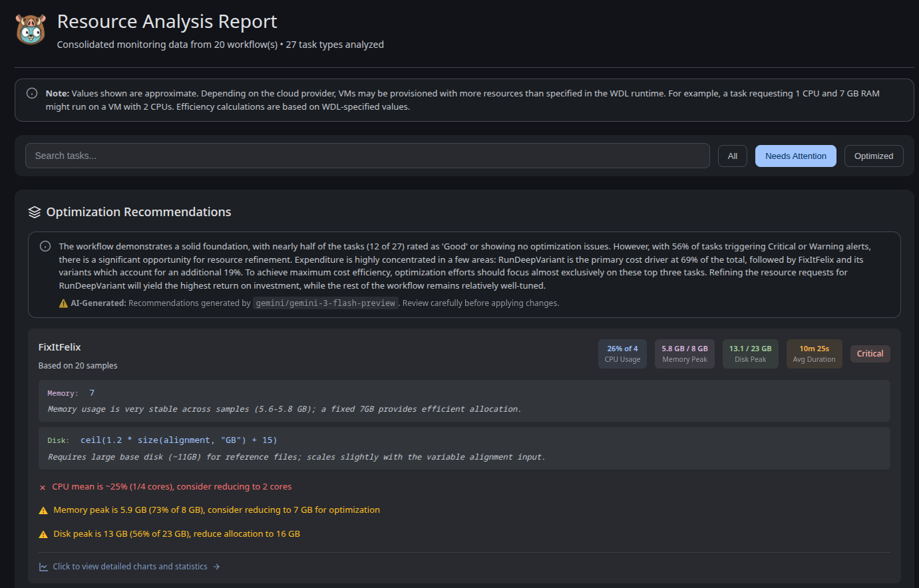This screenshot has height=588, width=919.
Task: Click the boar mascot logo icon
Action: click(31, 30)
